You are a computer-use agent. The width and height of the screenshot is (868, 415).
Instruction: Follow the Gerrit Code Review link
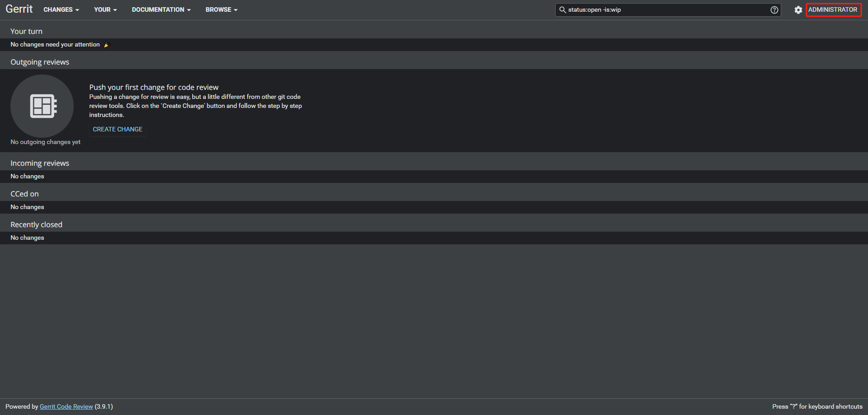pos(66,406)
